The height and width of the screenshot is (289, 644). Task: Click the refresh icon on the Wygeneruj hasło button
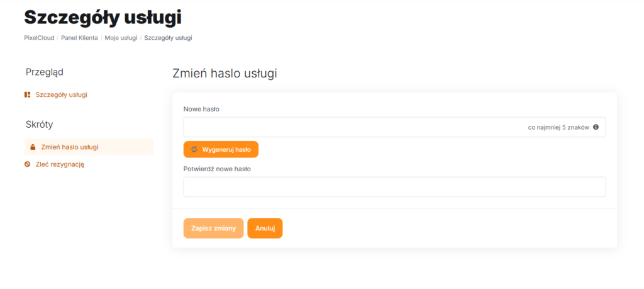194,150
